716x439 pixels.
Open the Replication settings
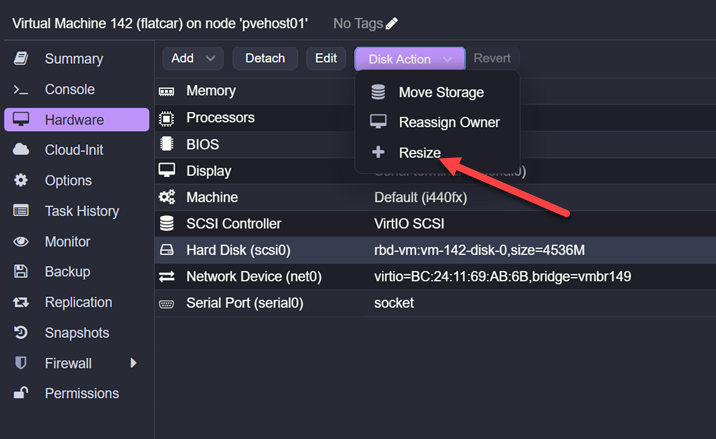point(78,302)
